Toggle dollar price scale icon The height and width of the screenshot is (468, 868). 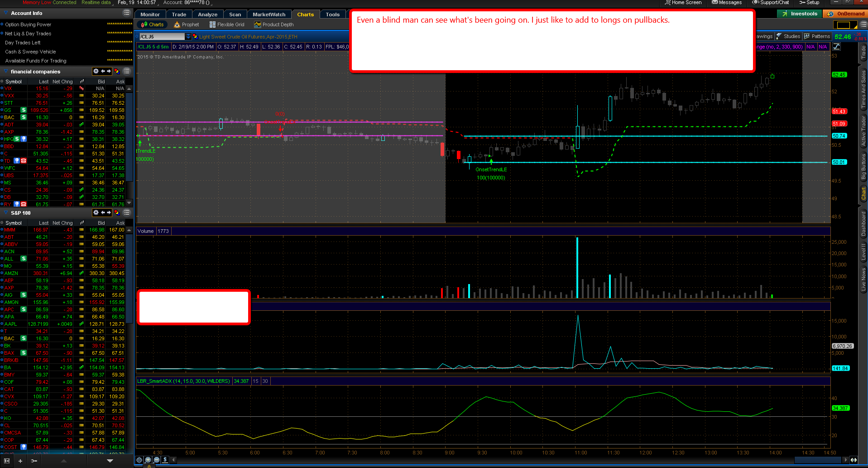pyautogui.click(x=165, y=460)
